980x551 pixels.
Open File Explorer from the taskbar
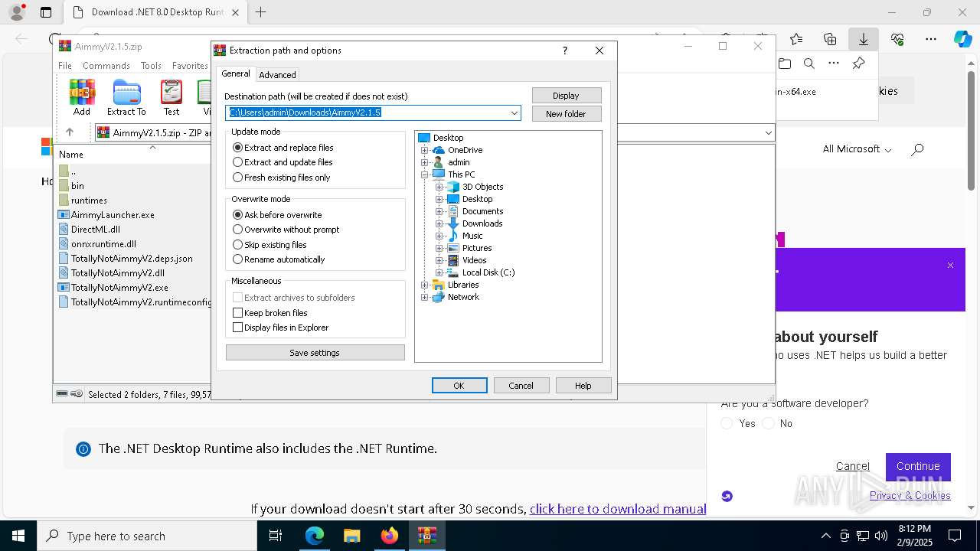click(352, 536)
